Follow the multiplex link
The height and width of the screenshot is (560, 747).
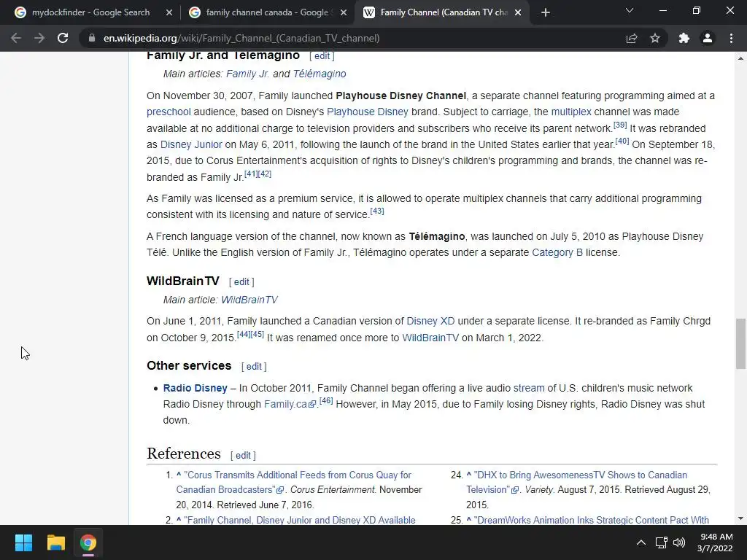[571, 112]
